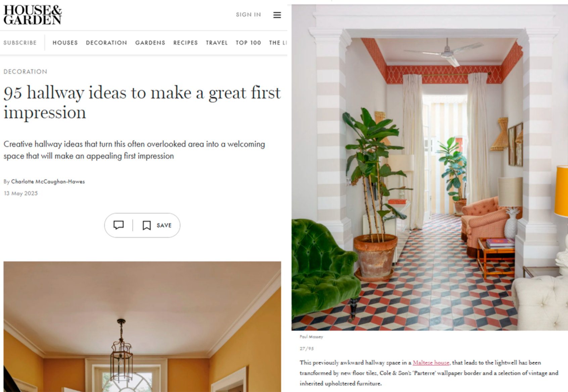
Task: Click the bookmark save icon
Action: click(x=147, y=225)
